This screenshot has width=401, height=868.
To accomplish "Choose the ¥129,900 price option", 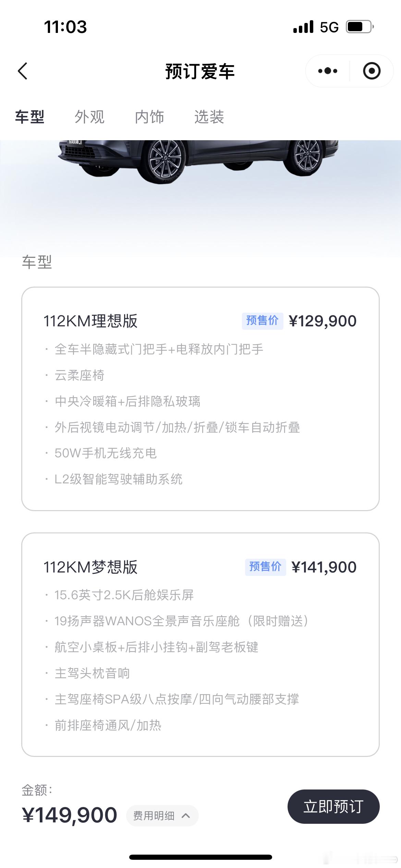I will coord(323,321).
